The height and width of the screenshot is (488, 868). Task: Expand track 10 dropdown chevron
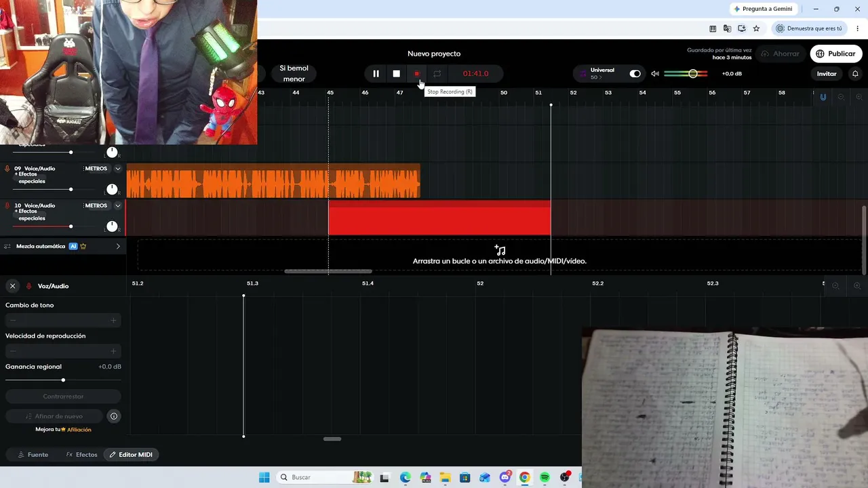click(118, 205)
